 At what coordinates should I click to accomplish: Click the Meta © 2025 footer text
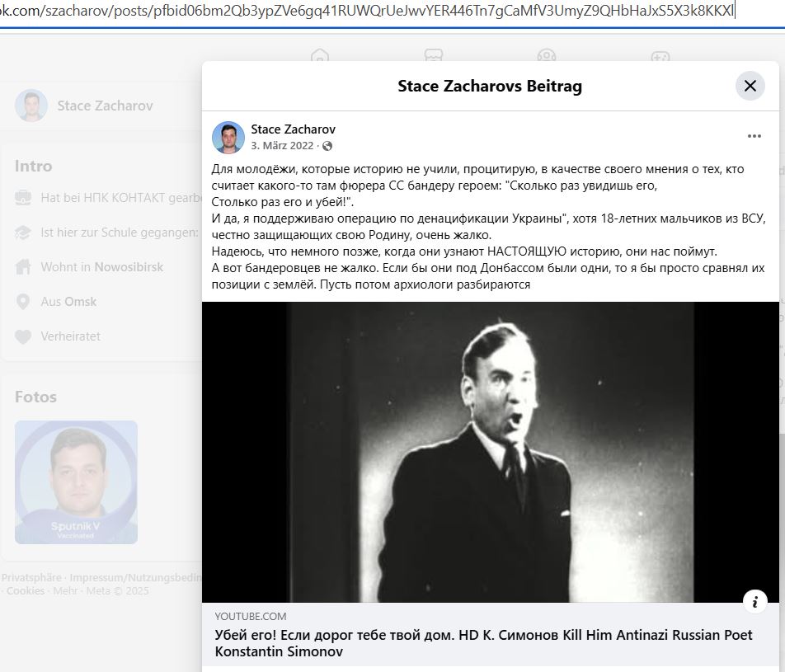point(117,591)
